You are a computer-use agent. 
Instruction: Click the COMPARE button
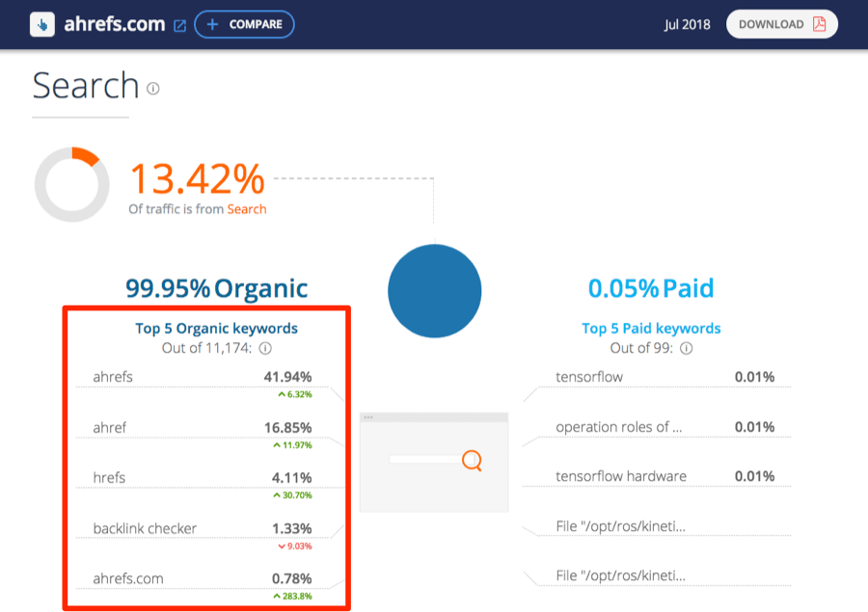coord(244,24)
